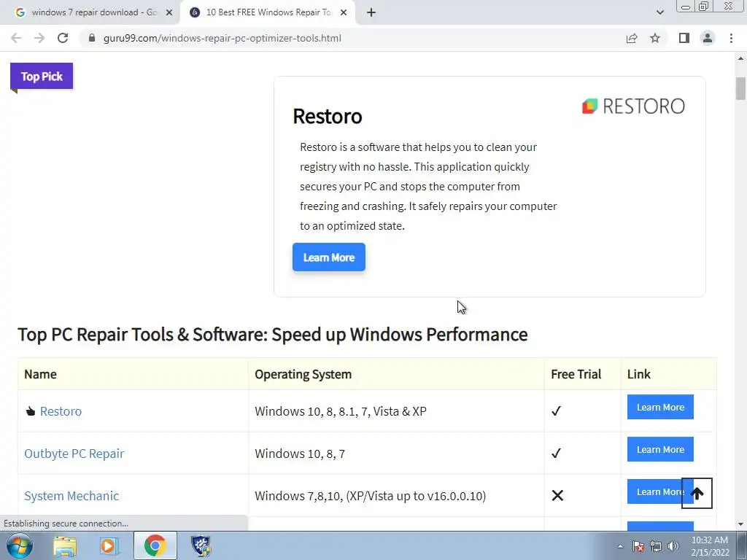The image size is (747, 560).
Task: Open a new browser tab
Action: pos(371,12)
